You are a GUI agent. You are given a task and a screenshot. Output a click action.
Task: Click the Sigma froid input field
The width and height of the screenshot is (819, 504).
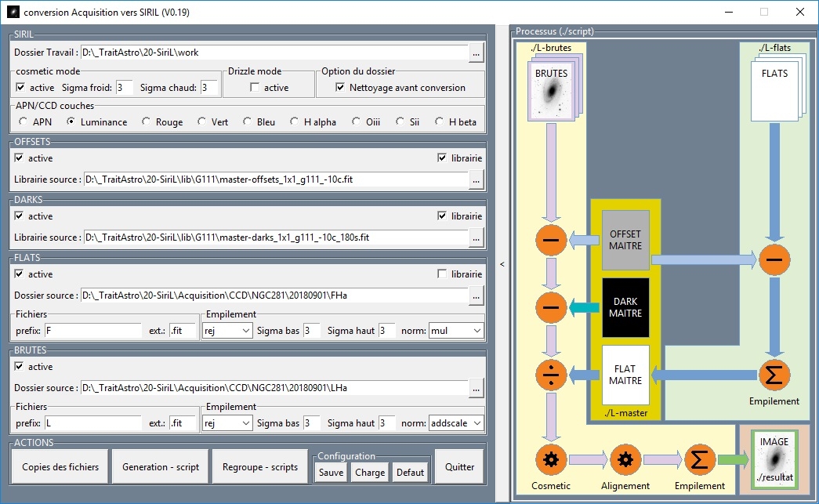pyautogui.click(x=124, y=88)
